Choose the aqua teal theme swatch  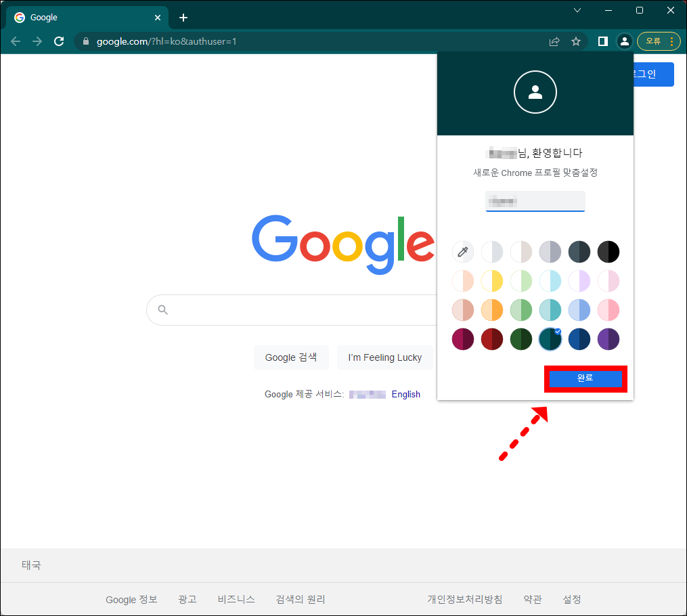pyautogui.click(x=550, y=310)
